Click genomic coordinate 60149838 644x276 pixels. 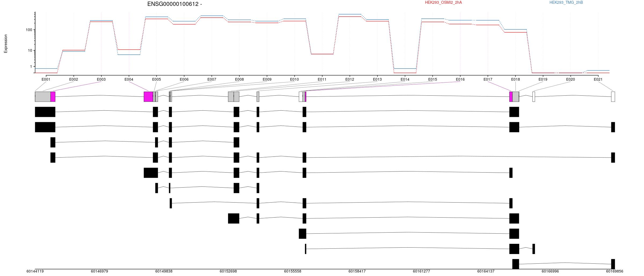(164, 271)
